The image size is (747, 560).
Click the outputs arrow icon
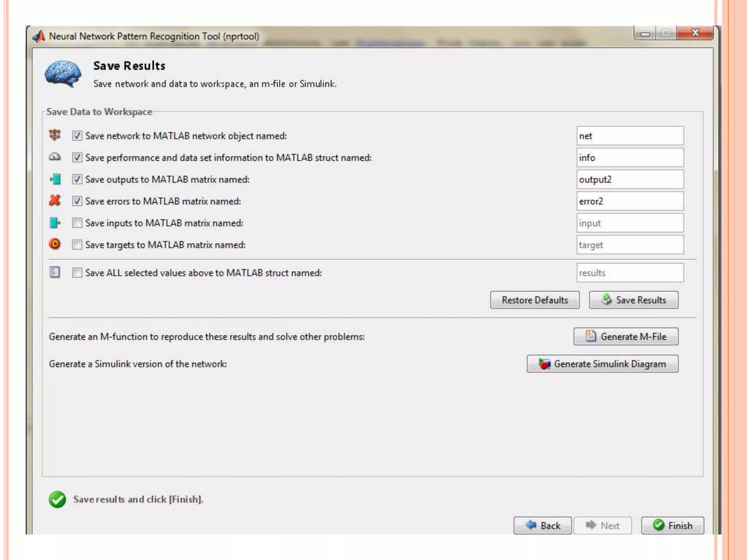[55, 179]
